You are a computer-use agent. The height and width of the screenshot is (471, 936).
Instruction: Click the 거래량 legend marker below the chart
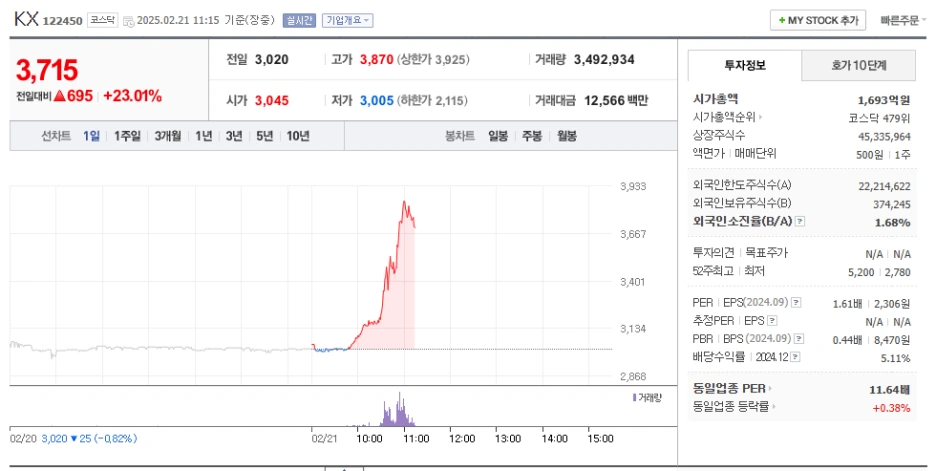[634, 398]
